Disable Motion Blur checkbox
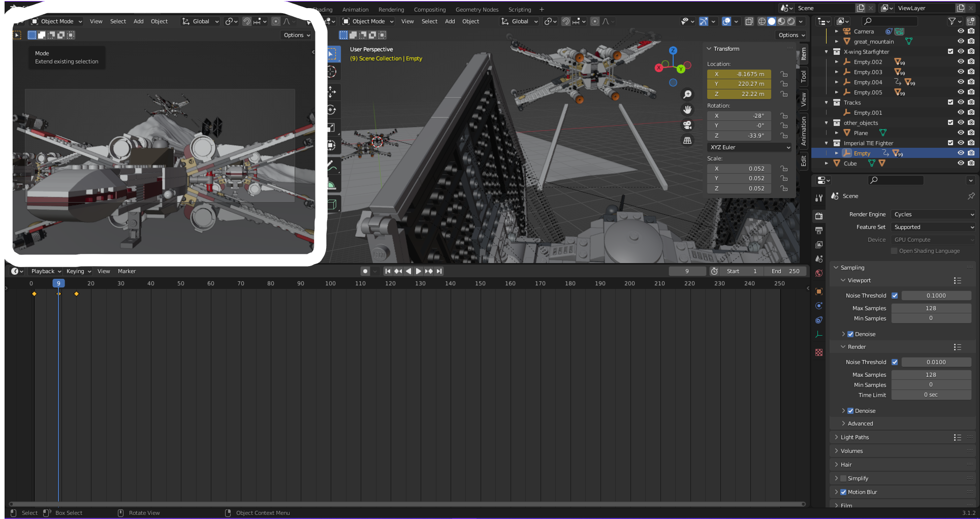The height and width of the screenshot is (519, 980). (843, 492)
